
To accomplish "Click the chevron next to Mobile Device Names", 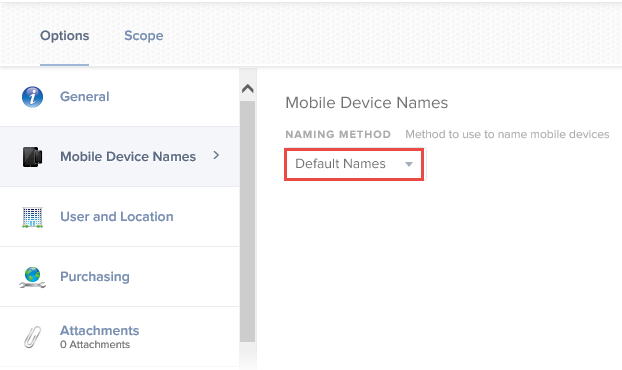I will tap(216, 155).
